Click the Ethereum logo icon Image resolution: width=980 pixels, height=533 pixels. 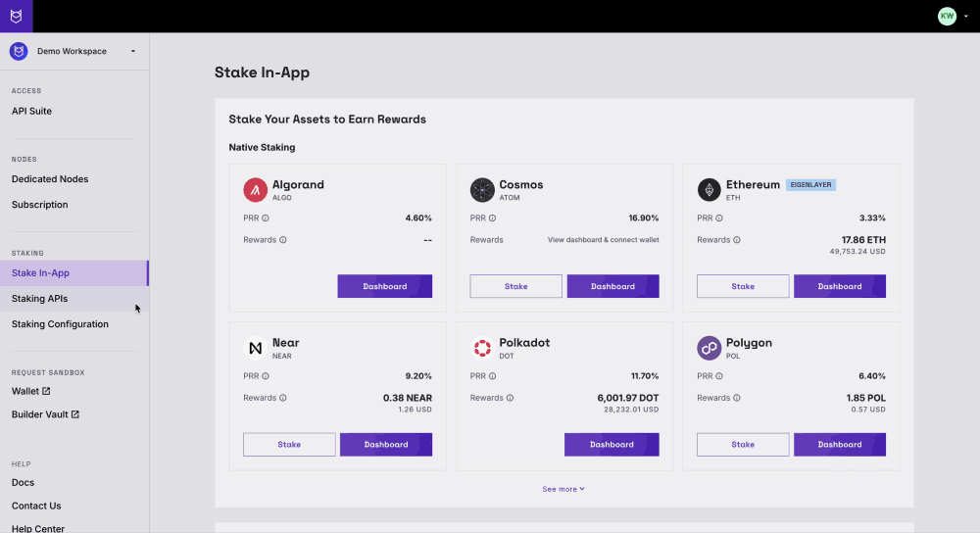709,190
